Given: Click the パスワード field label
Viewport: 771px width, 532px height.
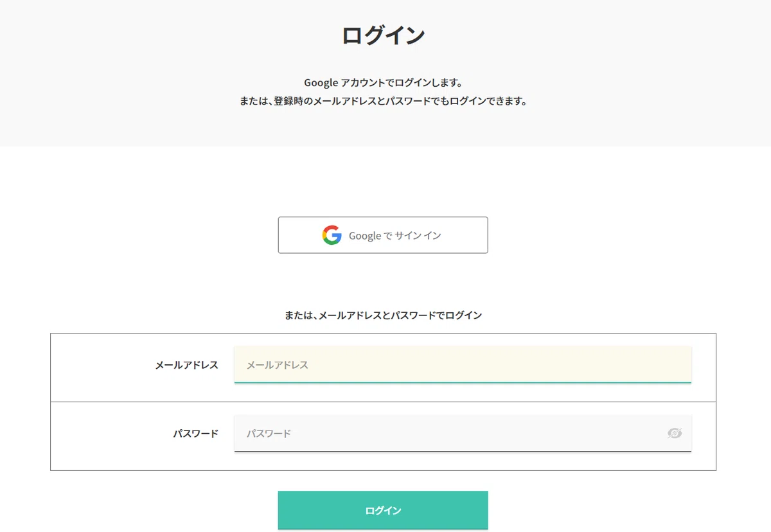Looking at the screenshot, I should (x=195, y=434).
